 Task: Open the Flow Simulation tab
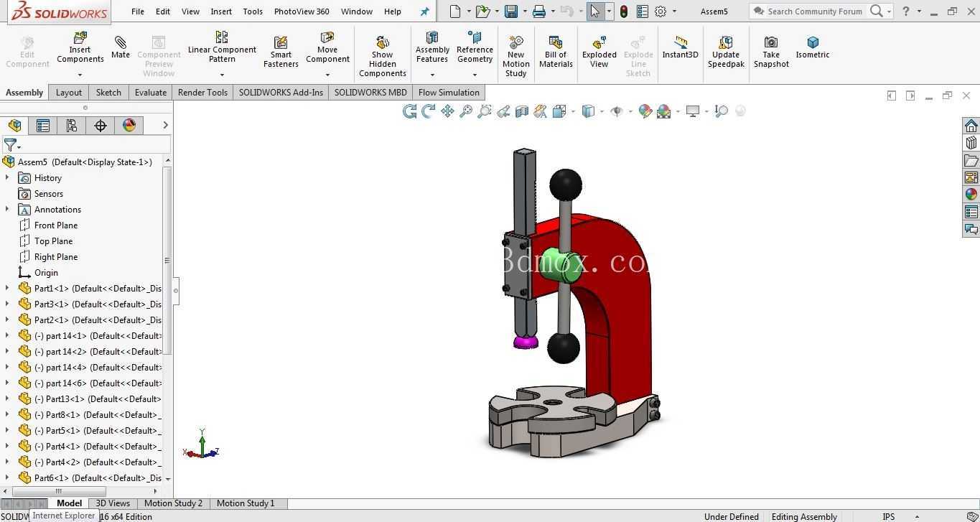(x=449, y=93)
